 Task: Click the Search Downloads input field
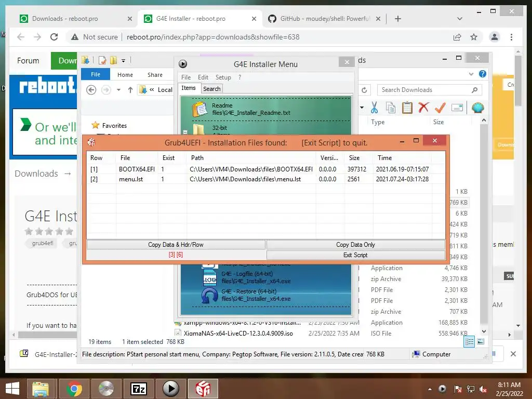tap(426, 90)
